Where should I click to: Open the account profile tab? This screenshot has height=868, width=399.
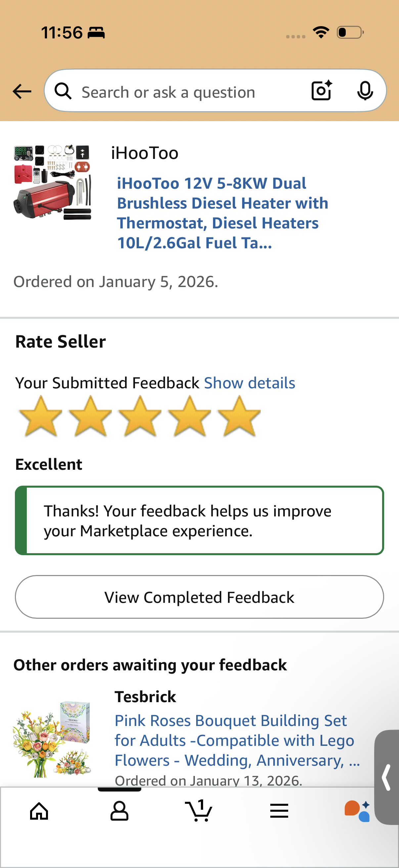pyautogui.click(x=119, y=811)
